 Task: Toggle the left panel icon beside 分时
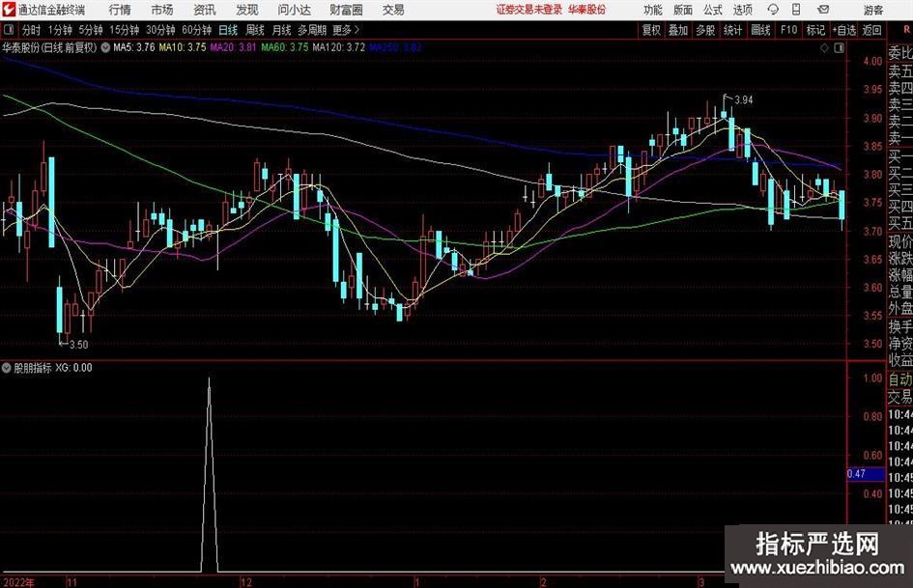(9, 30)
